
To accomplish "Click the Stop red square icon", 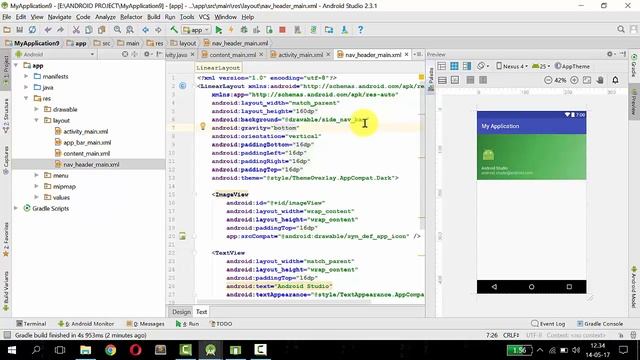I will [282, 30].
